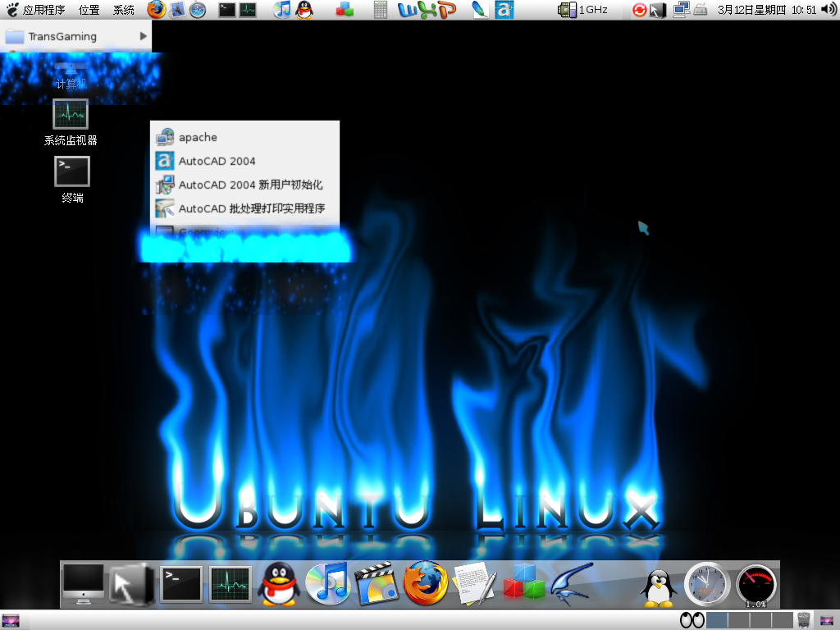
Task: Open the network connection tray icon
Action: click(x=682, y=10)
